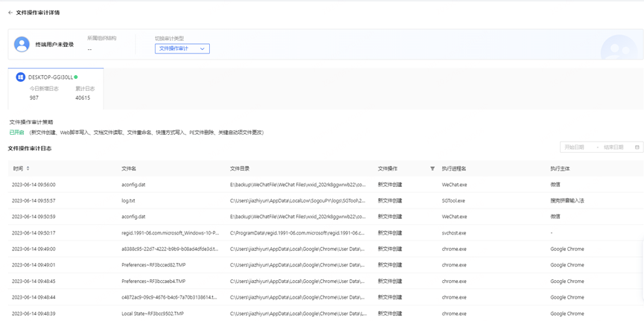Go back using the arrow icon
The image size is (644, 321).
10,13
